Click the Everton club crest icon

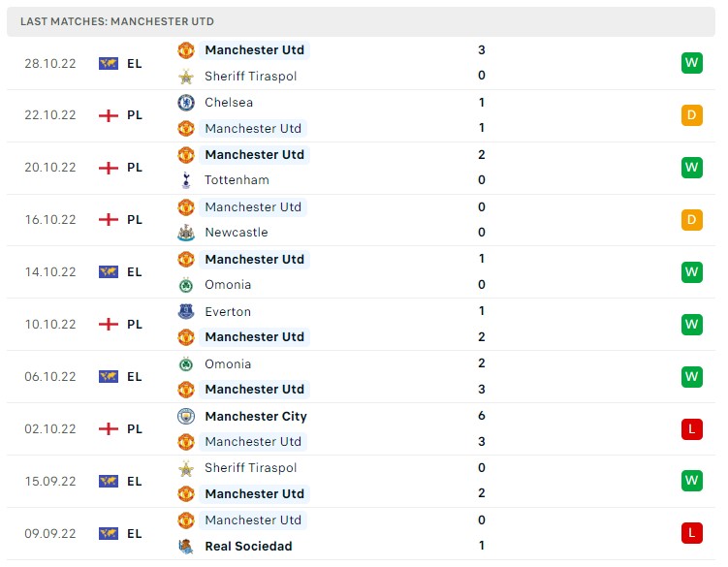186,312
